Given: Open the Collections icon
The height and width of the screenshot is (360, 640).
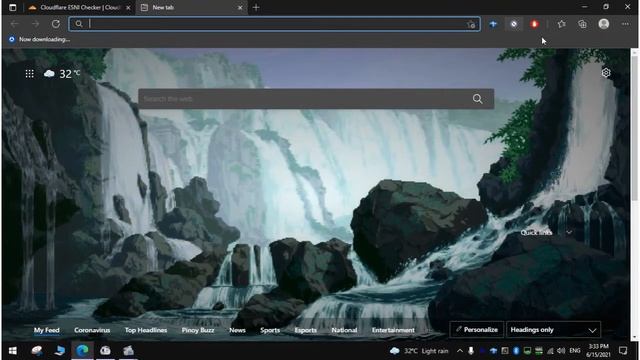Looking at the screenshot, I should pyautogui.click(x=582, y=24).
